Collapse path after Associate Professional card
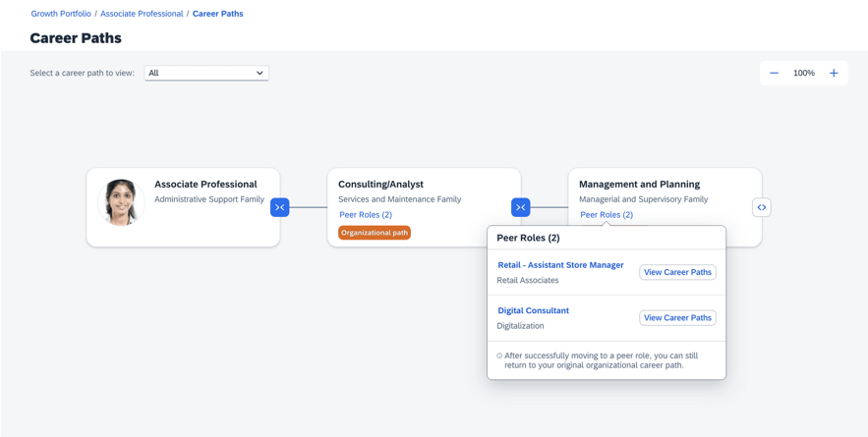Image resolution: width=868 pixels, height=437 pixels. 280,207
